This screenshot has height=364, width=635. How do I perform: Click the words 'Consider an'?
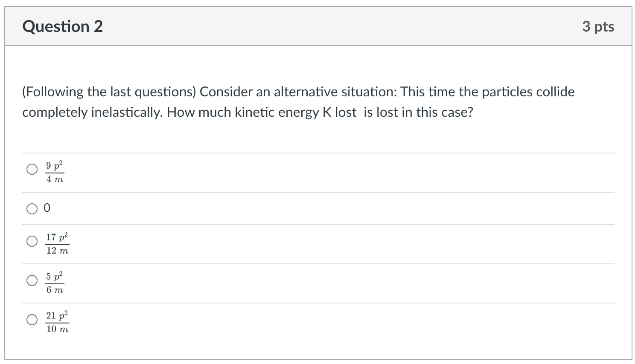pos(235,92)
